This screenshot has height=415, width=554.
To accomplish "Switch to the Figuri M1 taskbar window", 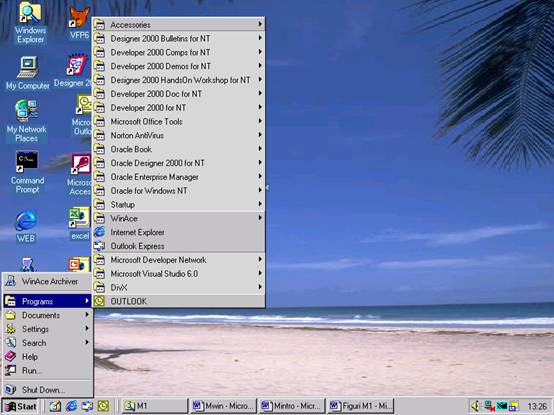I will (x=360, y=406).
